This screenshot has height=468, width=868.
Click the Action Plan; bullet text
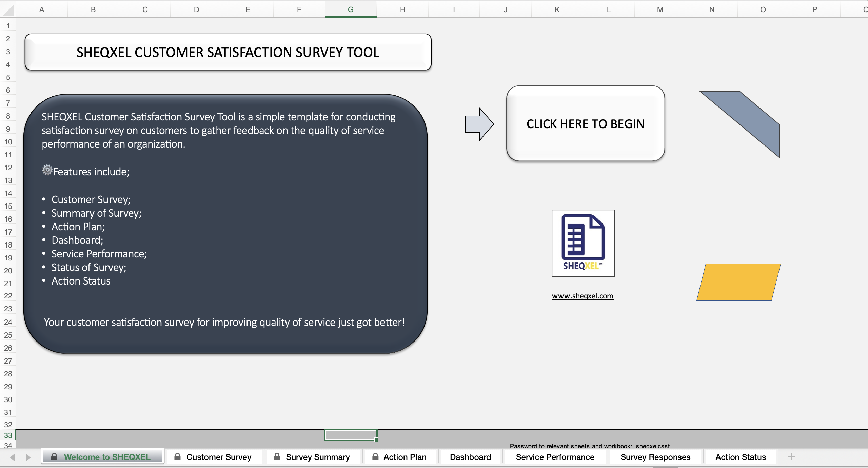pyautogui.click(x=78, y=227)
